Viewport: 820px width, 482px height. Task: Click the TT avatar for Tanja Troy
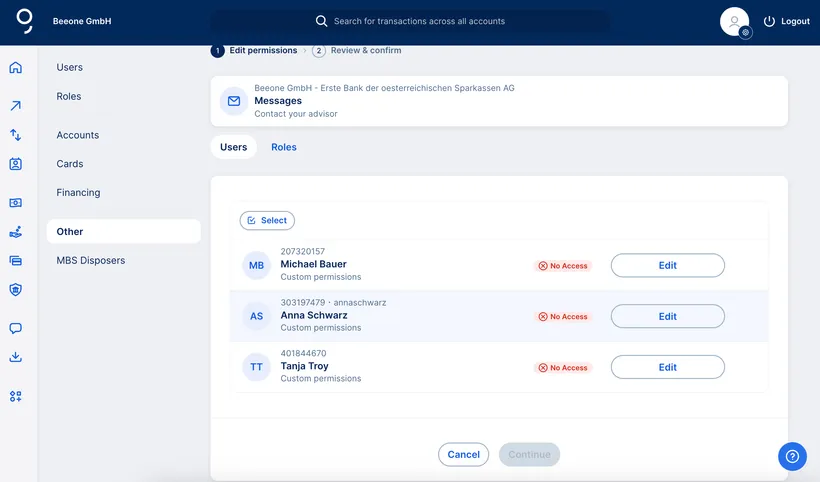coord(256,367)
